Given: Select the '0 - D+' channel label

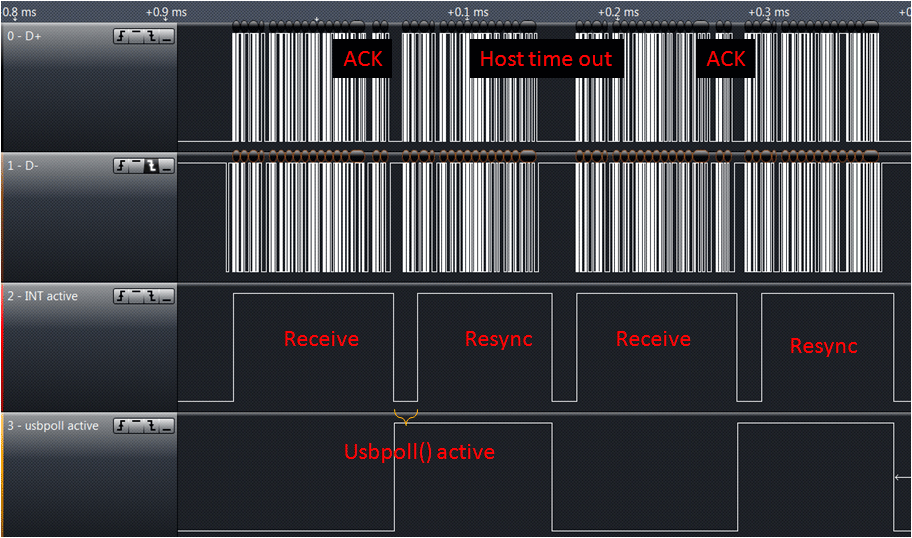Looking at the screenshot, I should click(x=28, y=36).
